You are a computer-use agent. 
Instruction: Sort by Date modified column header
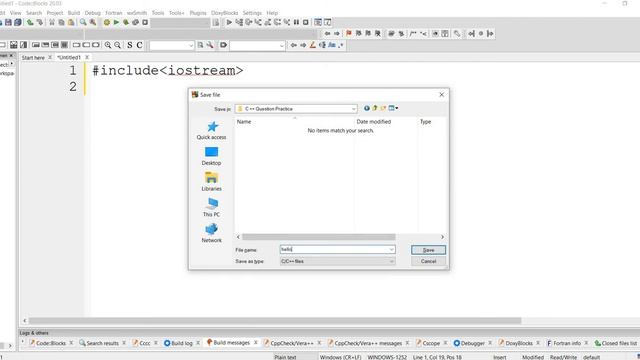[x=373, y=122]
